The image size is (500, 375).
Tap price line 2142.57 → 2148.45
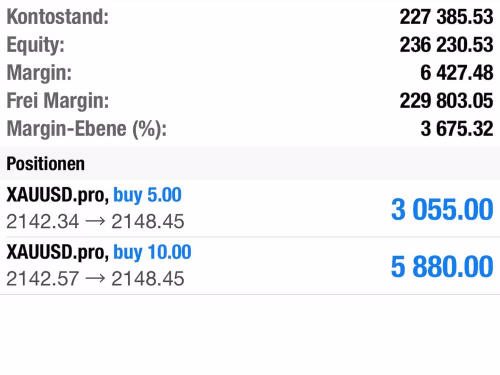tap(95, 278)
